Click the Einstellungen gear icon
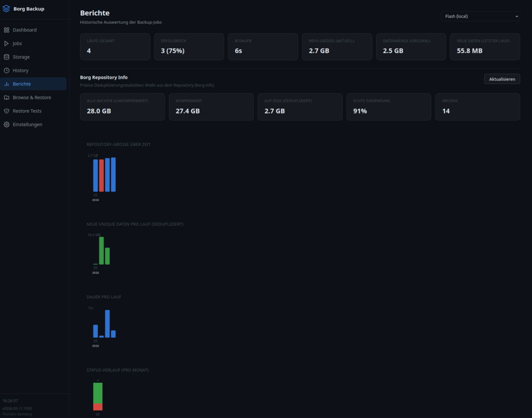This screenshot has width=532, height=418. point(6,125)
